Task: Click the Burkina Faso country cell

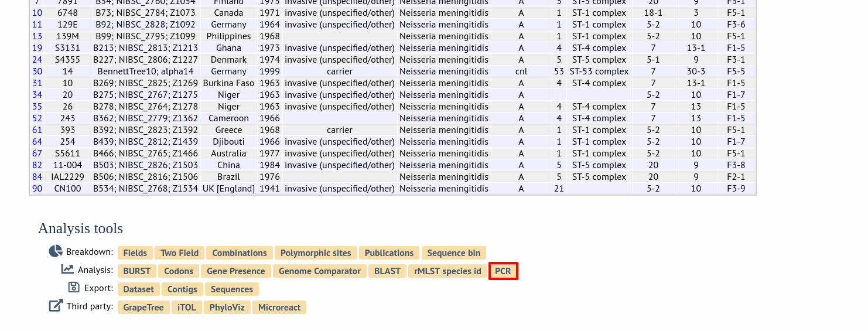Action: (228, 83)
